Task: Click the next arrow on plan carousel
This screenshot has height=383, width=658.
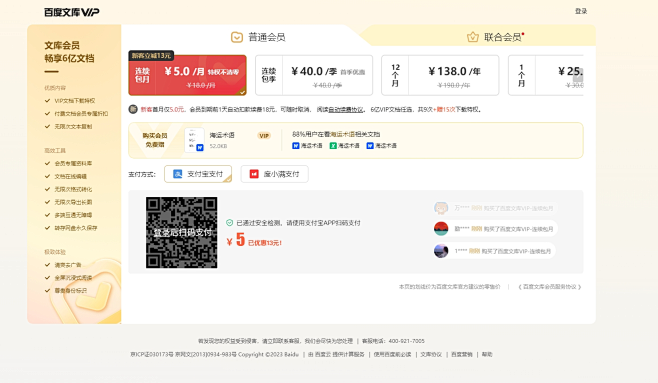Action: (x=578, y=76)
